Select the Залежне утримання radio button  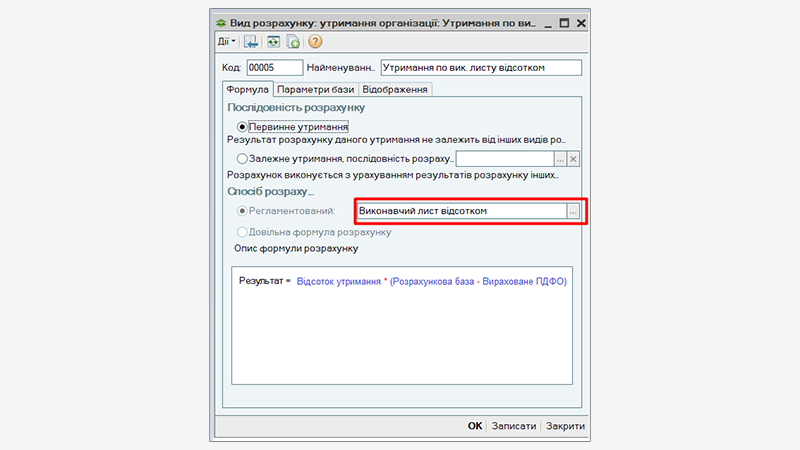242,158
